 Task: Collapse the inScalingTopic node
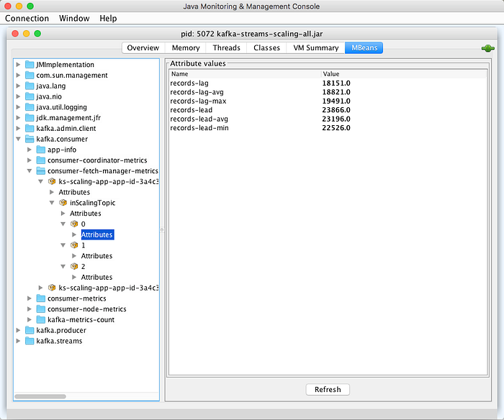[52, 203]
